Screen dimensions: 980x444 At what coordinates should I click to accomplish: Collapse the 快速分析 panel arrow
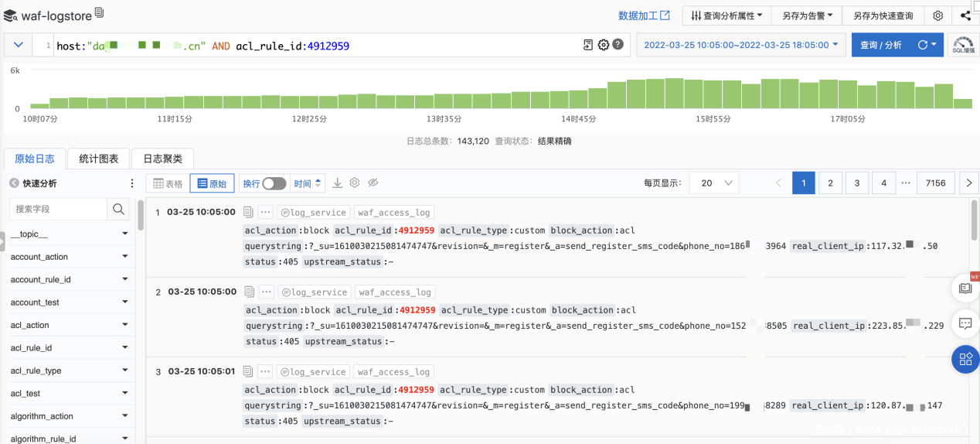pos(14,183)
